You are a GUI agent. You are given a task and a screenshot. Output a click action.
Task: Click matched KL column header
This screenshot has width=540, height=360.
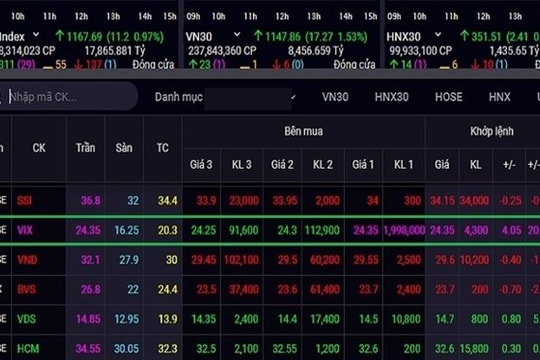[x=476, y=165]
